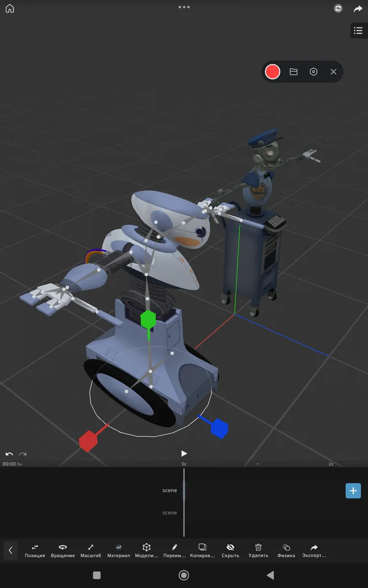Screen dimensions: 368x588
Task: Select the Масштаб scale tool
Action: click(91, 551)
